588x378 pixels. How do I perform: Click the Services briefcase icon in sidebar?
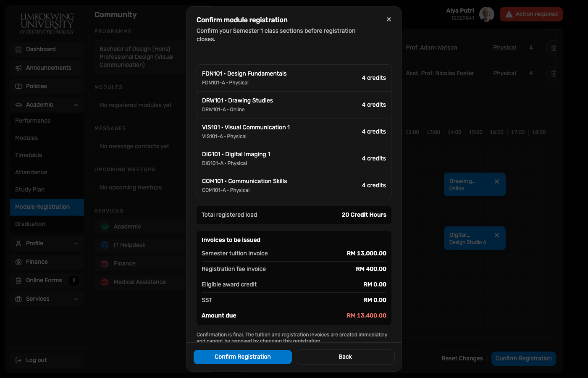pos(18,299)
